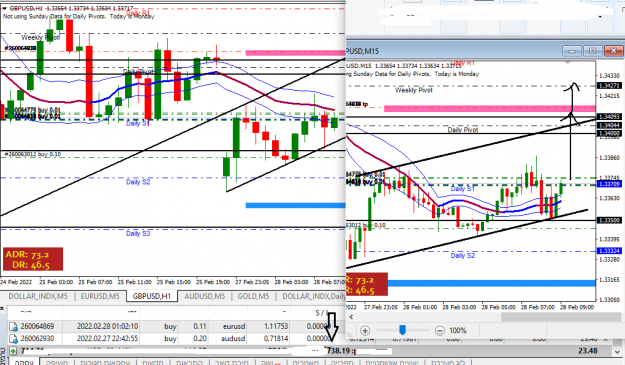625x365 pixels.
Task: Open the חשיפה terminal tab
Action: 57,362
